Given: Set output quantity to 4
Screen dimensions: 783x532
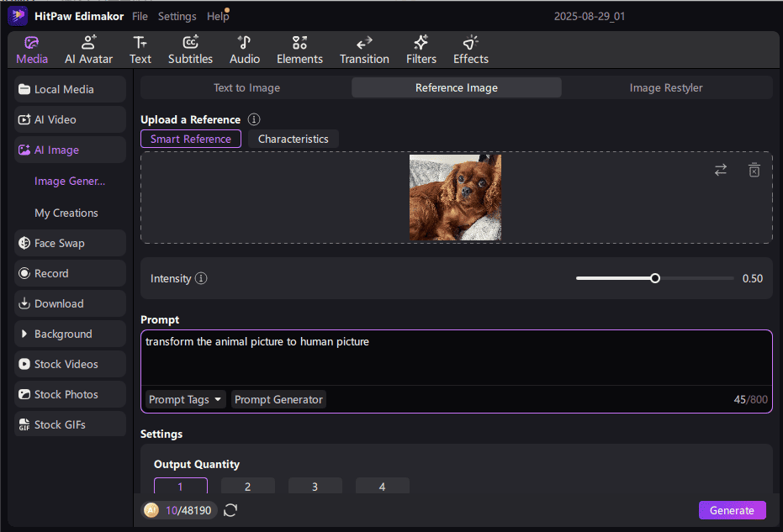Looking at the screenshot, I should [383, 486].
